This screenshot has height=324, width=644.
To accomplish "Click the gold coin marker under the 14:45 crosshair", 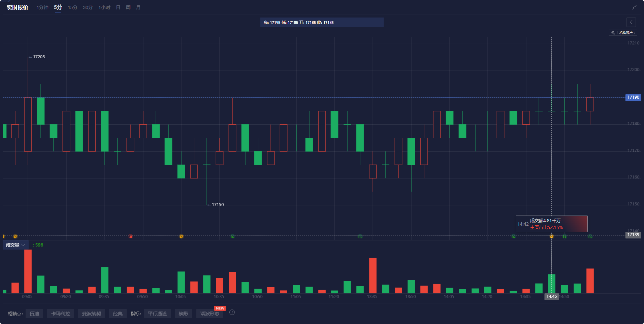I will 551,236.
